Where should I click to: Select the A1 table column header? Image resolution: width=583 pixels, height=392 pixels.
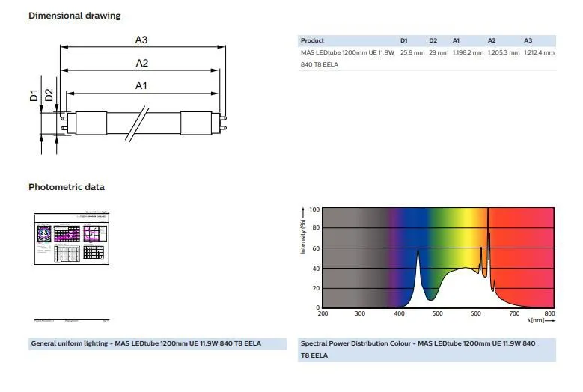click(x=457, y=40)
